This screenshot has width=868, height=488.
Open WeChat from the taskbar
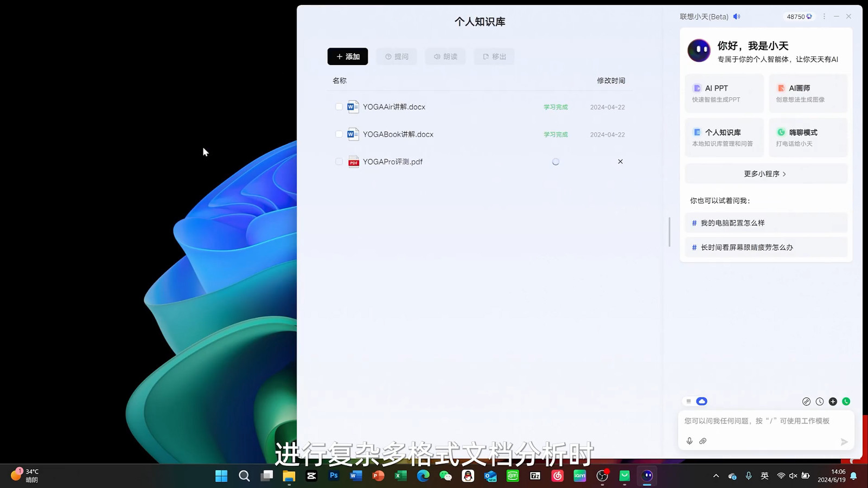point(445,476)
